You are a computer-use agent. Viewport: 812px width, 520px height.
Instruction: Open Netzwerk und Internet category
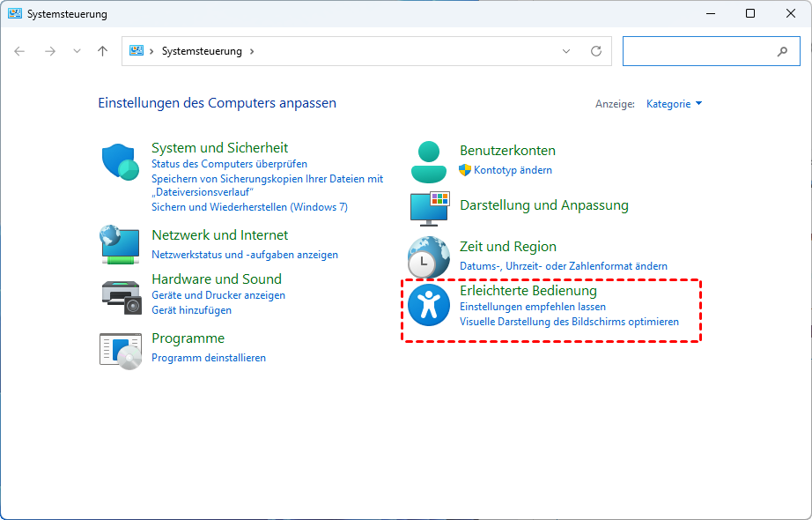point(219,234)
